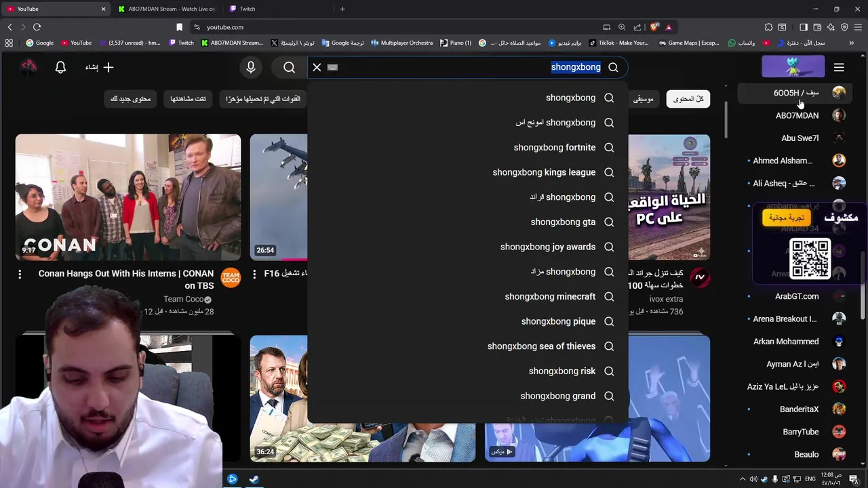Click the create video plus button

click(100, 67)
